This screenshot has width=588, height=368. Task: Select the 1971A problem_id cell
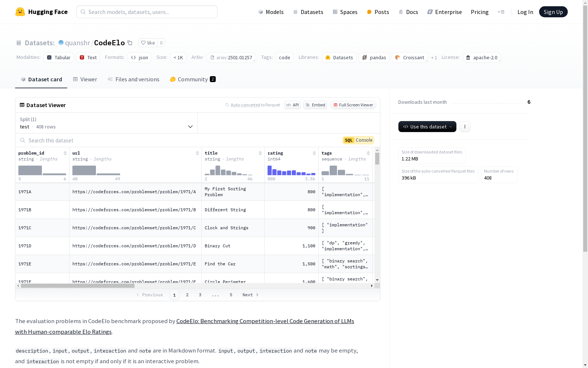[x=42, y=192]
